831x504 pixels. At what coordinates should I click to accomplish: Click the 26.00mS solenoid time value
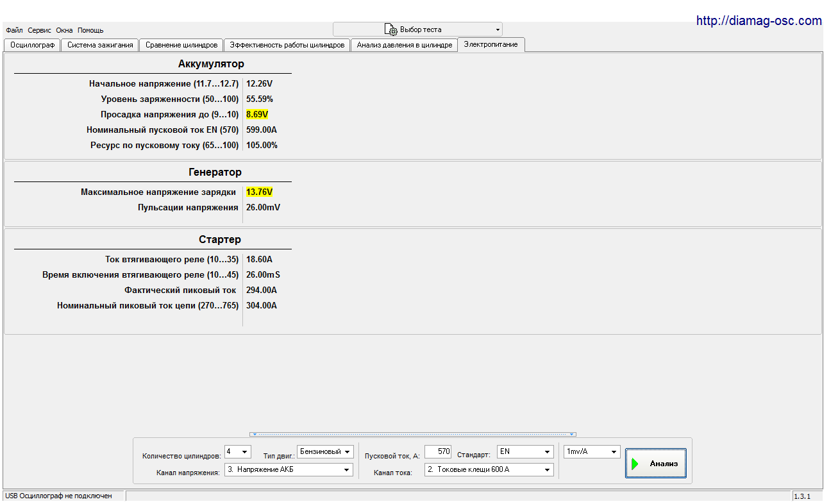pyautogui.click(x=263, y=275)
